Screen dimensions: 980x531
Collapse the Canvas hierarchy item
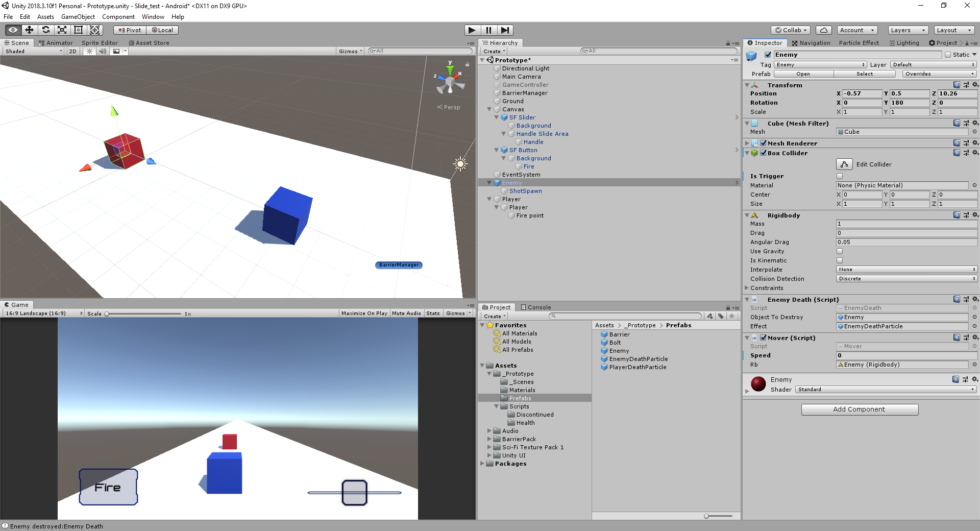(489, 109)
